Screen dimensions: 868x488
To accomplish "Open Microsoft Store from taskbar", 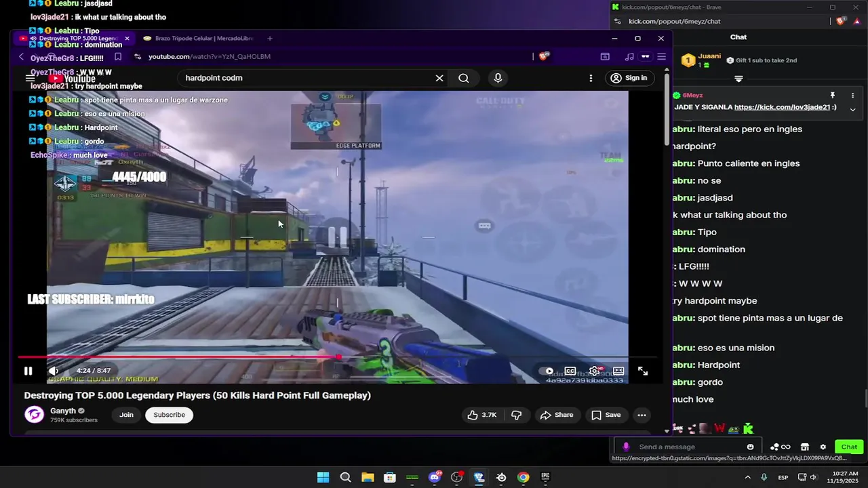I will (x=390, y=477).
